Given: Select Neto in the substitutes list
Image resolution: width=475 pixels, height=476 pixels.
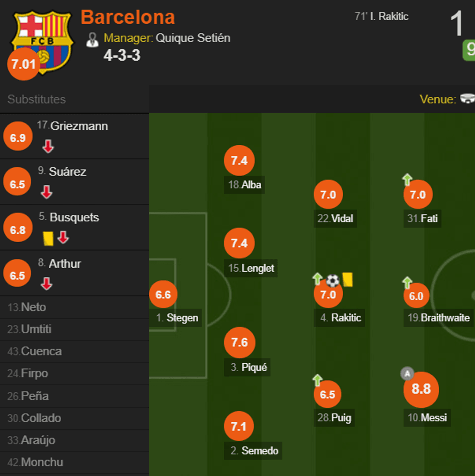Looking at the screenshot, I should tap(33, 307).
